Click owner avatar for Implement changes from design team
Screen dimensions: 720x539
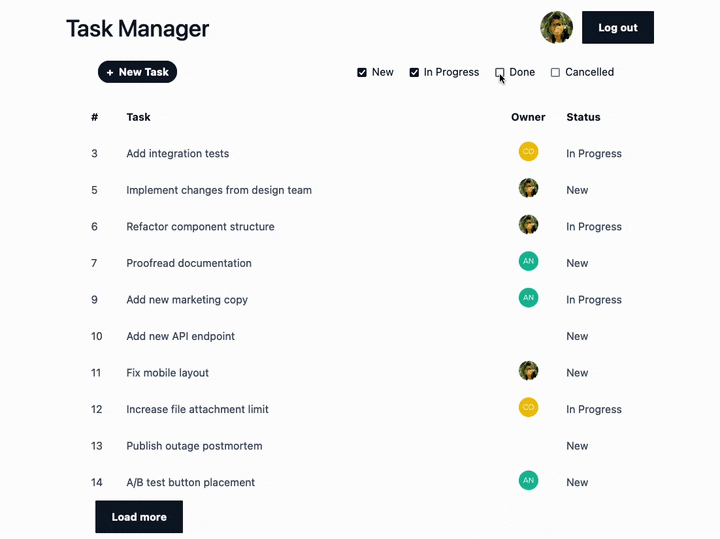528,188
